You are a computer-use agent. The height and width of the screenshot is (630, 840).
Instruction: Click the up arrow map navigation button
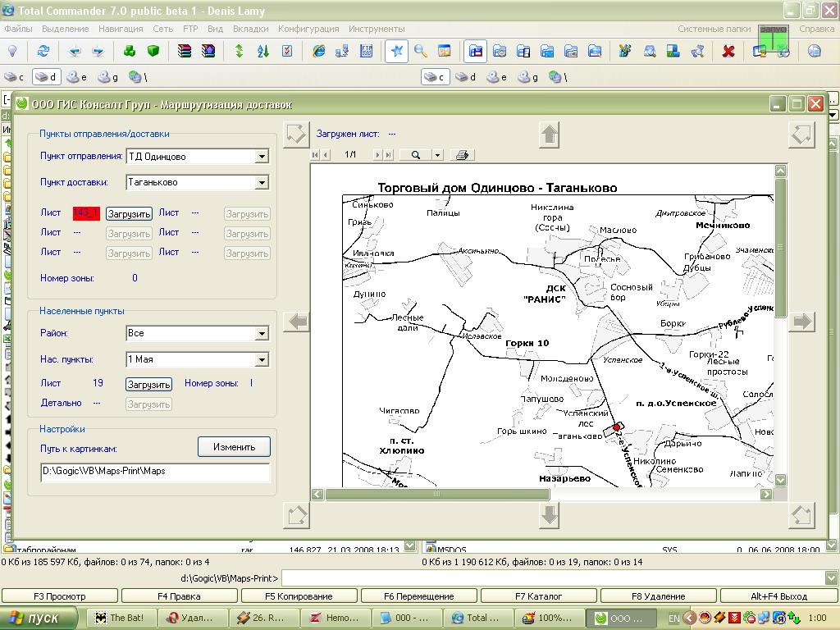550,135
